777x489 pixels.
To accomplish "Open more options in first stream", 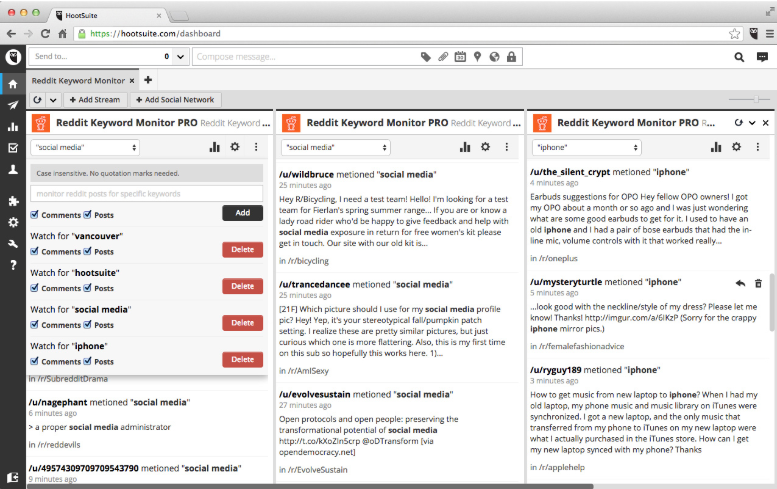I will (256, 147).
